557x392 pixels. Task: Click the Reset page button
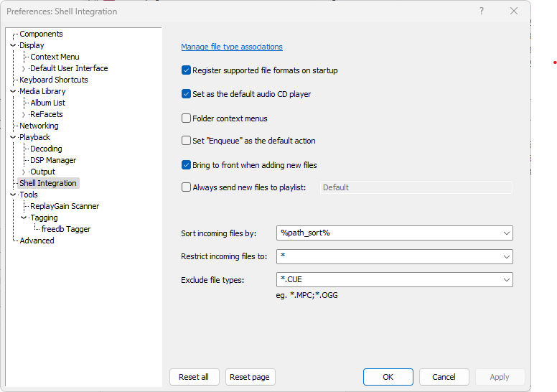pyautogui.click(x=250, y=377)
